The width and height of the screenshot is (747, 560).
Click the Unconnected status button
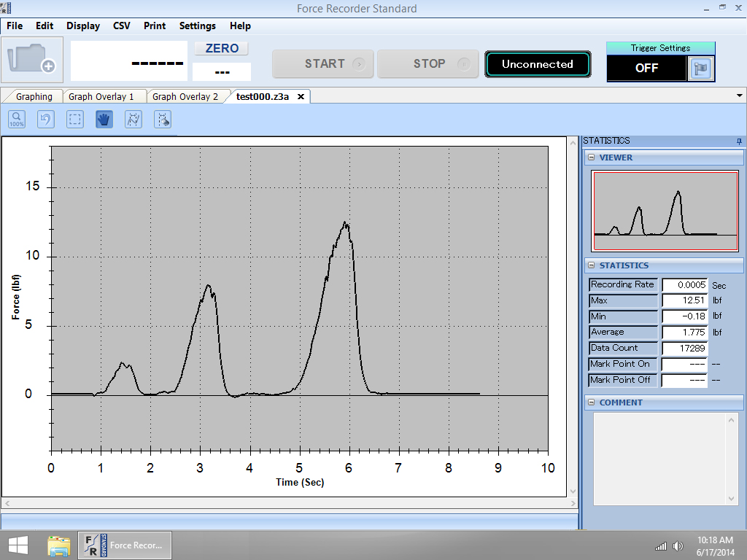point(538,64)
